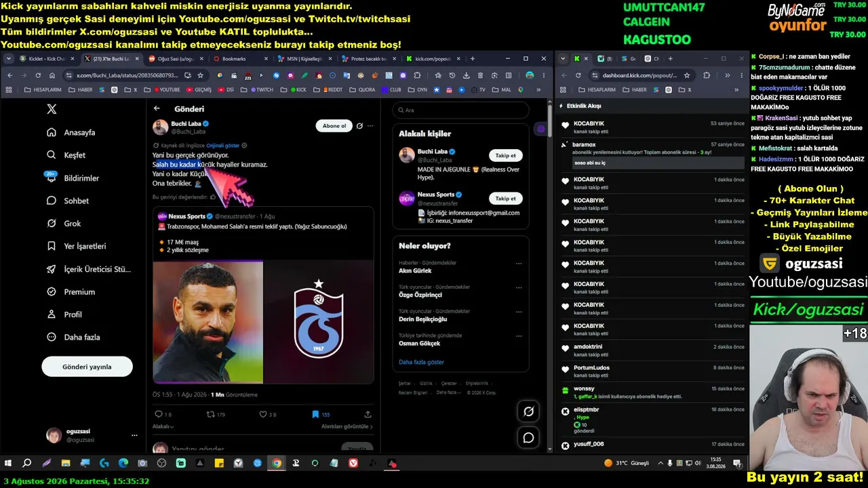Click Orijinali göster link
The height and width of the screenshot is (488, 868).
pyautogui.click(x=222, y=145)
